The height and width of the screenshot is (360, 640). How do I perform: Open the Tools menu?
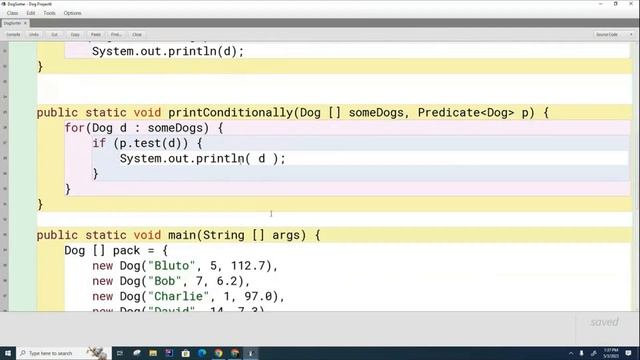49,13
